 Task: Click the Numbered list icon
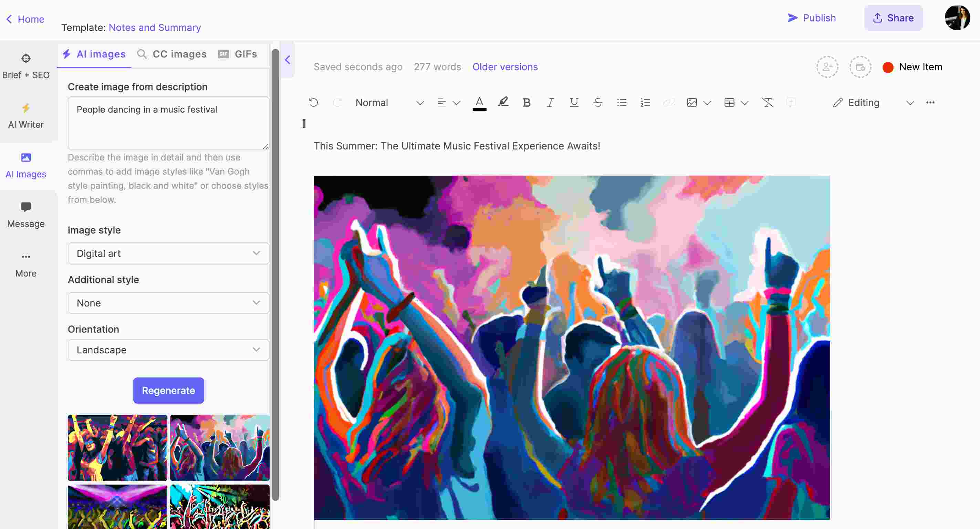click(x=644, y=102)
